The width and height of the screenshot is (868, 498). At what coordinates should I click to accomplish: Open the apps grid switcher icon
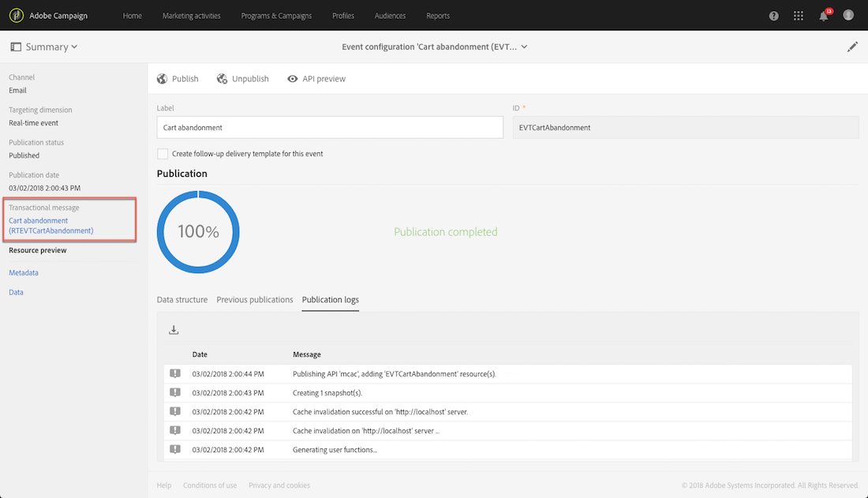click(799, 16)
